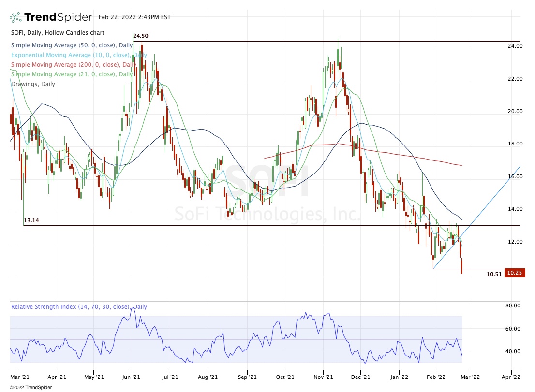This screenshot has width=535, height=392.
Task: Select the Drawings, Daily legend entry
Action: click(x=33, y=84)
